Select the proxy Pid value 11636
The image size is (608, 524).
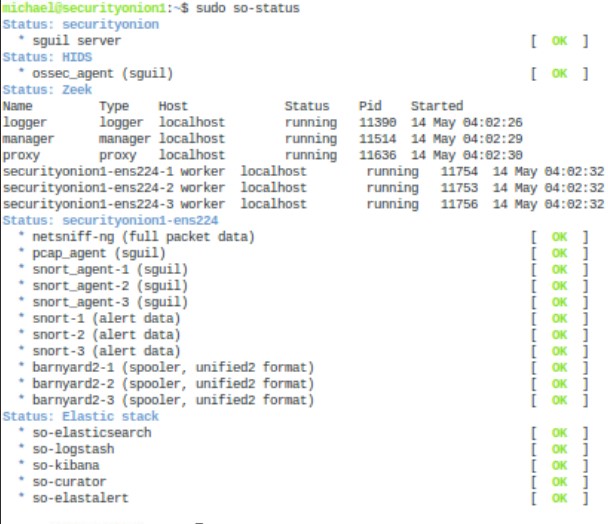pyautogui.click(x=378, y=155)
